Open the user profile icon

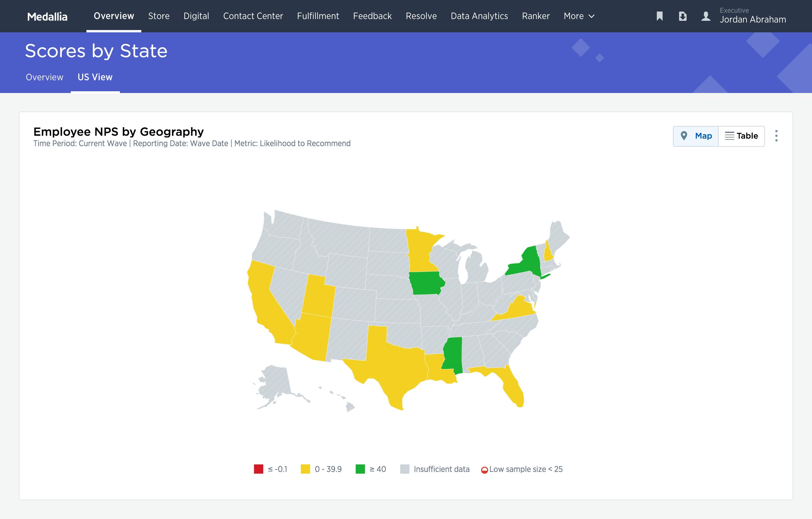(706, 16)
